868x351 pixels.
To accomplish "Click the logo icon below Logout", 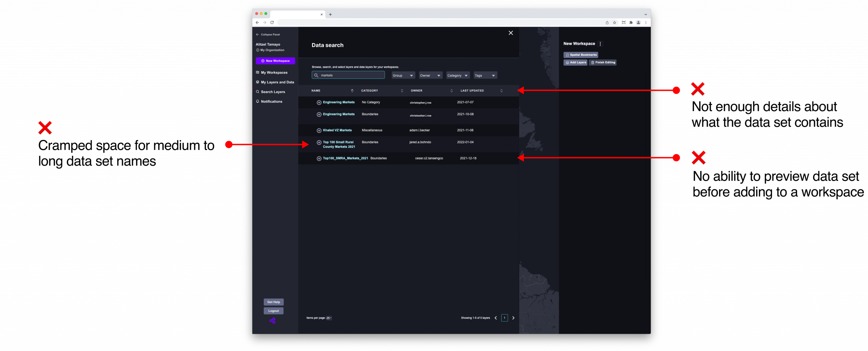I will click(x=273, y=321).
